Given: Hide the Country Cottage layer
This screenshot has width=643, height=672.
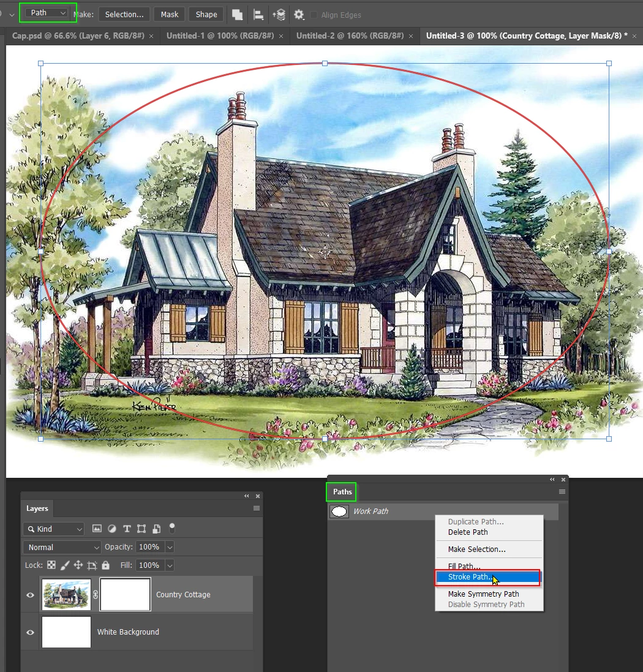Looking at the screenshot, I should tap(31, 595).
